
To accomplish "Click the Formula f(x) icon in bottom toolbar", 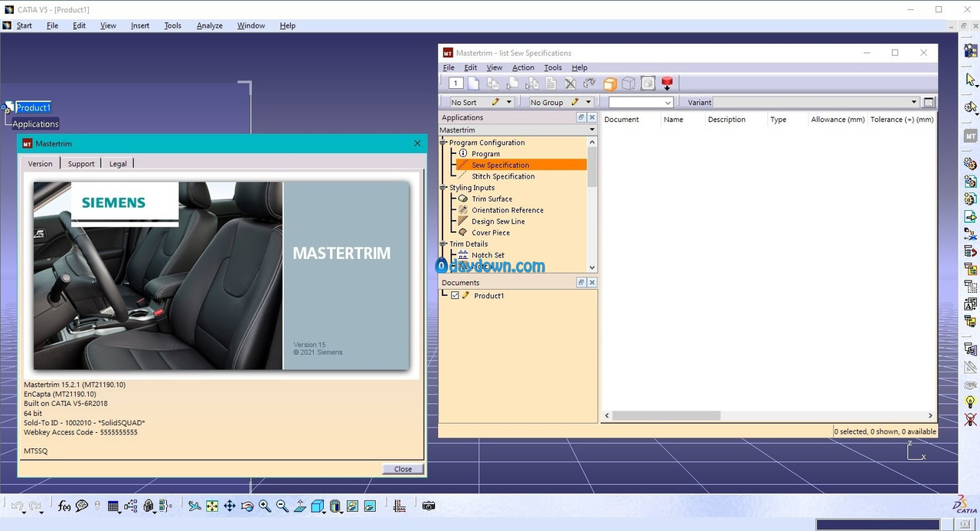I will click(64, 506).
